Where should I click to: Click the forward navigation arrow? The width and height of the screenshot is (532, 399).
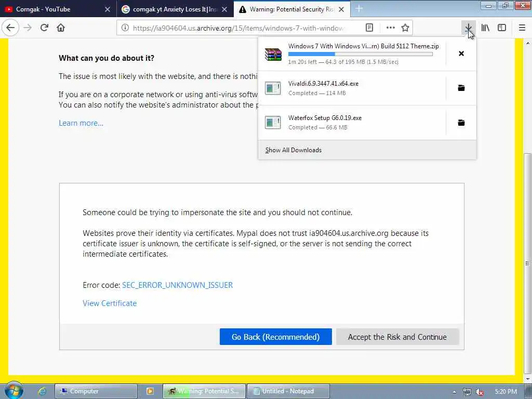coord(28,28)
